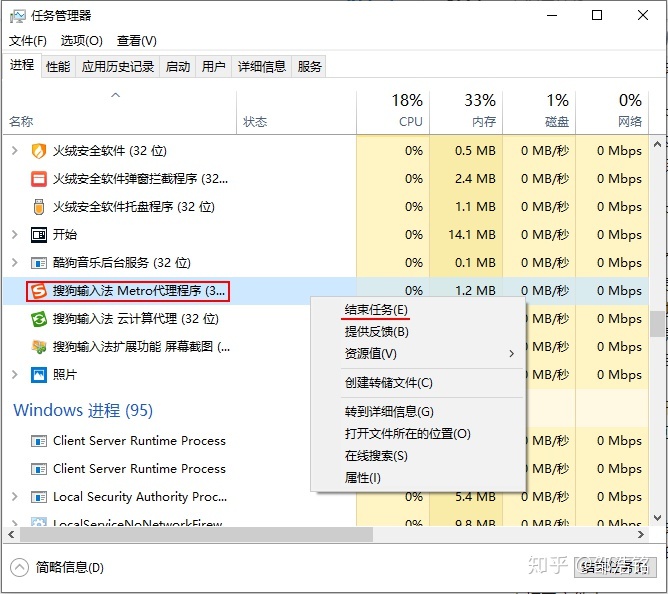This screenshot has width=668, height=594.
Task: Click the vertical scrollbar down arrow
Action: click(x=657, y=518)
